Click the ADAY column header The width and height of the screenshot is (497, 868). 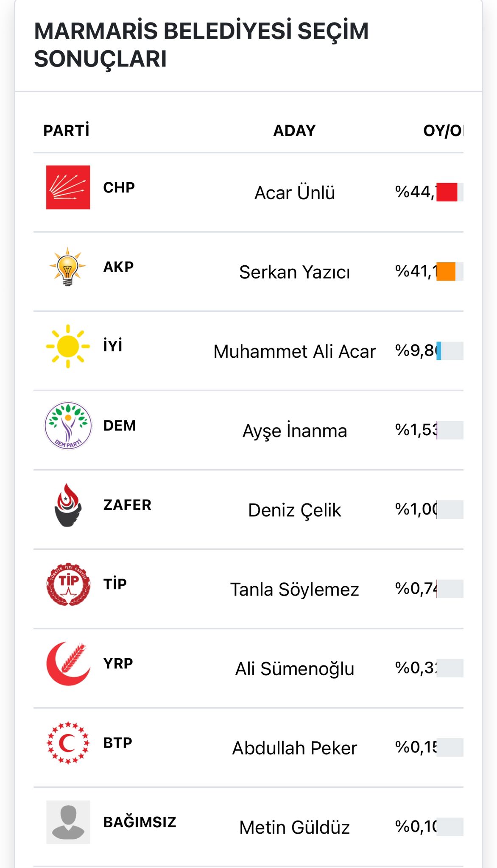[294, 131]
